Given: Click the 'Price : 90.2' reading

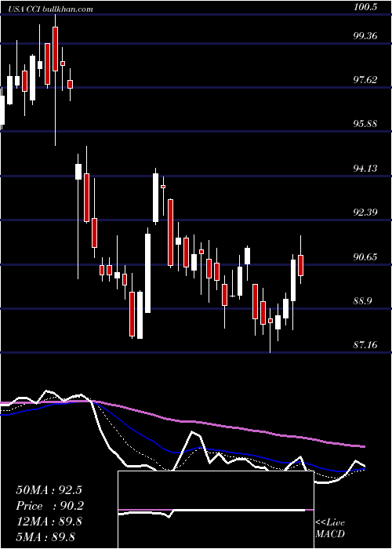Looking at the screenshot, I should point(50,506).
